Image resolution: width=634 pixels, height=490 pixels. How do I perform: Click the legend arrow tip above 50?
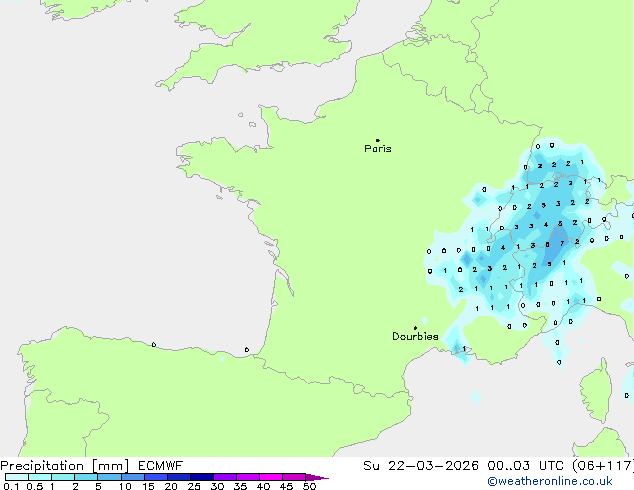[317, 477]
